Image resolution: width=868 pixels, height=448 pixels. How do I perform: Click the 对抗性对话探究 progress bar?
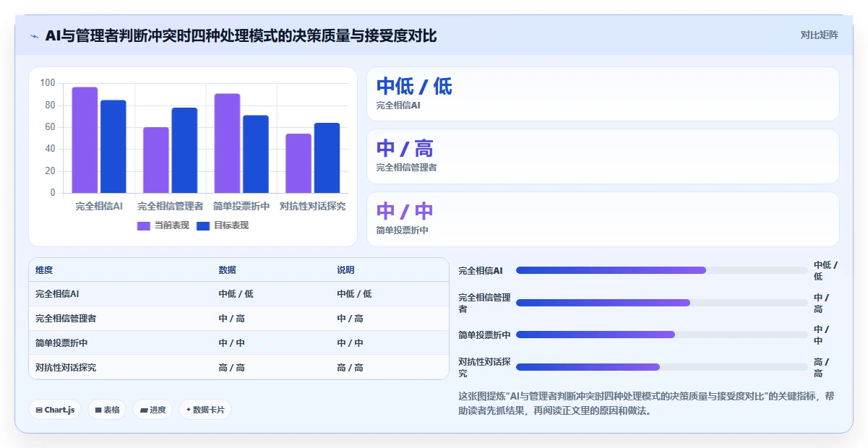click(661, 367)
